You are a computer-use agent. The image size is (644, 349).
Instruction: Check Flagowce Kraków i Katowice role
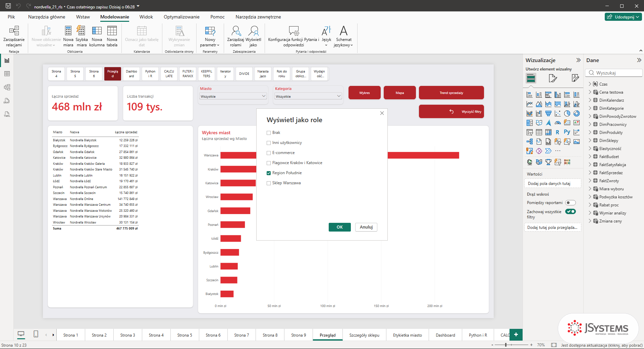click(x=269, y=163)
